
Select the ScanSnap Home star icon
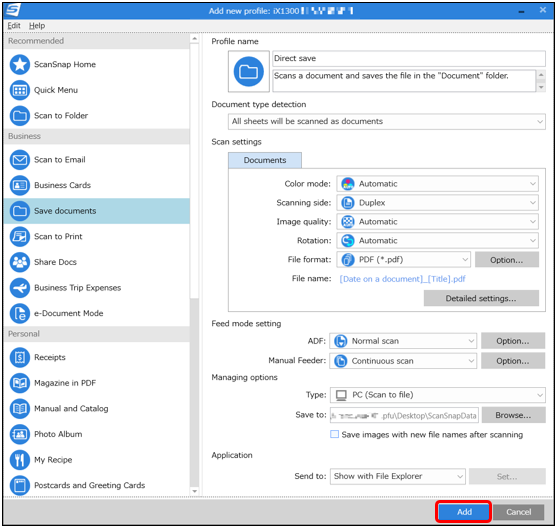coord(20,65)
